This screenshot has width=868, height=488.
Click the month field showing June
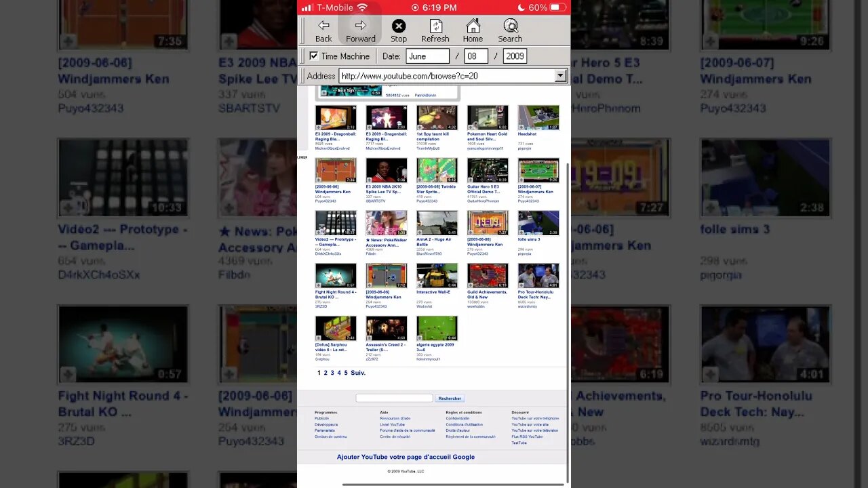[x=427, y=56]
